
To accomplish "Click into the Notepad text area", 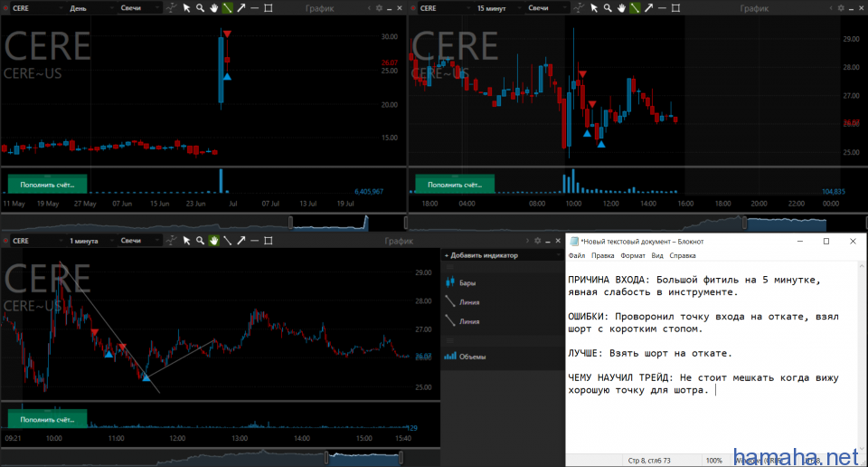I will (712, 359).
